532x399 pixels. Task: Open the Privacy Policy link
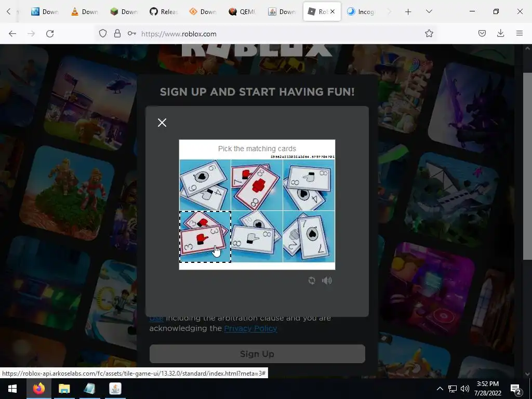tap(251, 328)
